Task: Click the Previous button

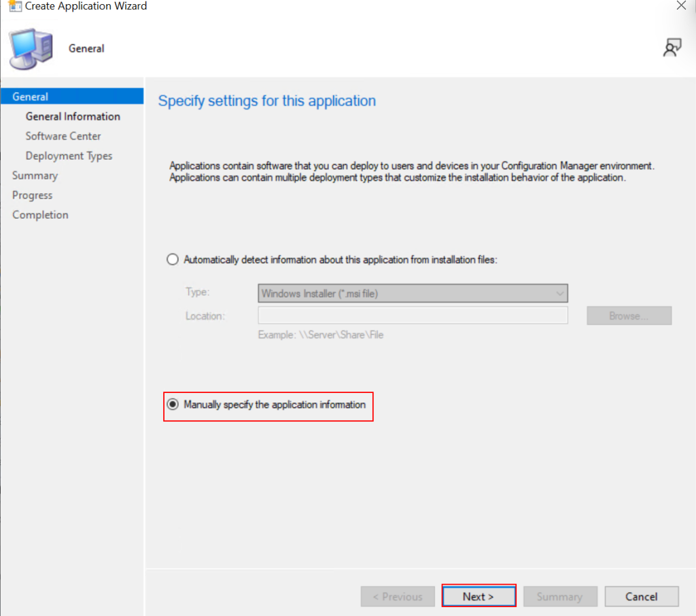Action: tap(398, 596)
